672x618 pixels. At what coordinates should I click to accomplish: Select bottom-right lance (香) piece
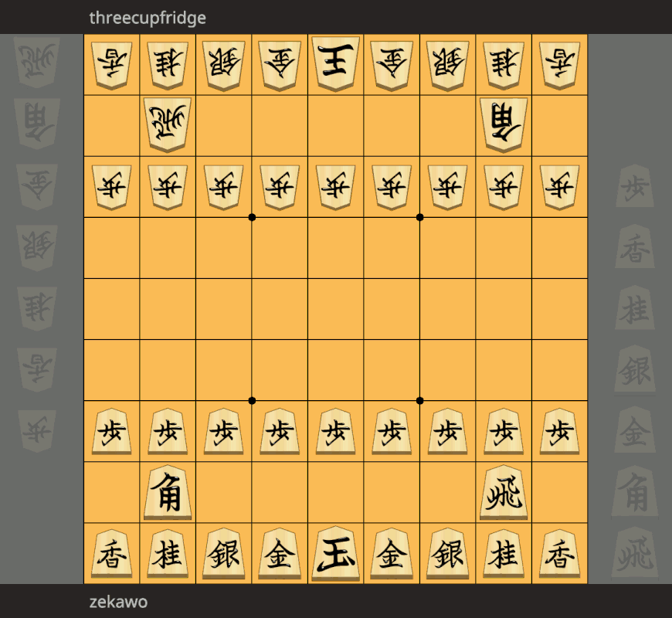click(560, 554)
